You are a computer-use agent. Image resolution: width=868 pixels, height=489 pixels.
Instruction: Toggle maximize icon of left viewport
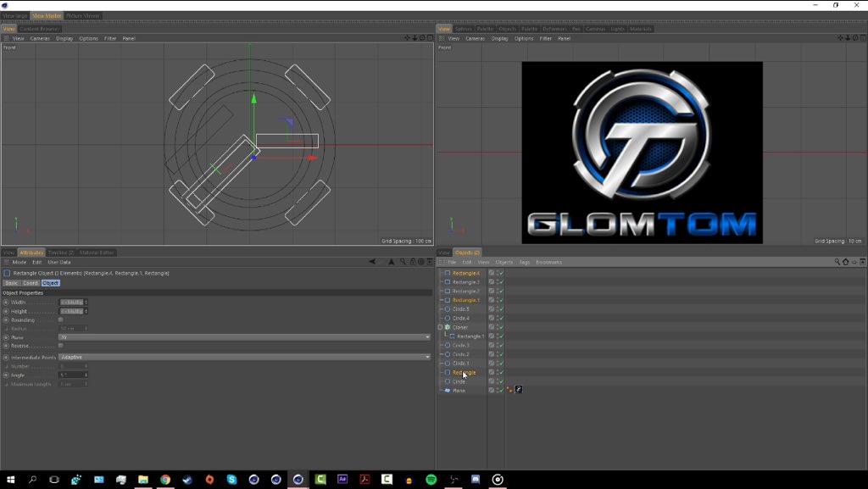click(x=430, y=38)
